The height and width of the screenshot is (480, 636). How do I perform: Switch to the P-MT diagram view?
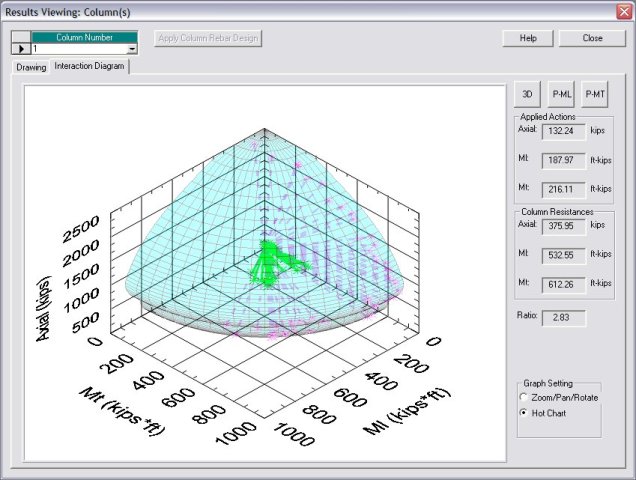pos(595,94)
